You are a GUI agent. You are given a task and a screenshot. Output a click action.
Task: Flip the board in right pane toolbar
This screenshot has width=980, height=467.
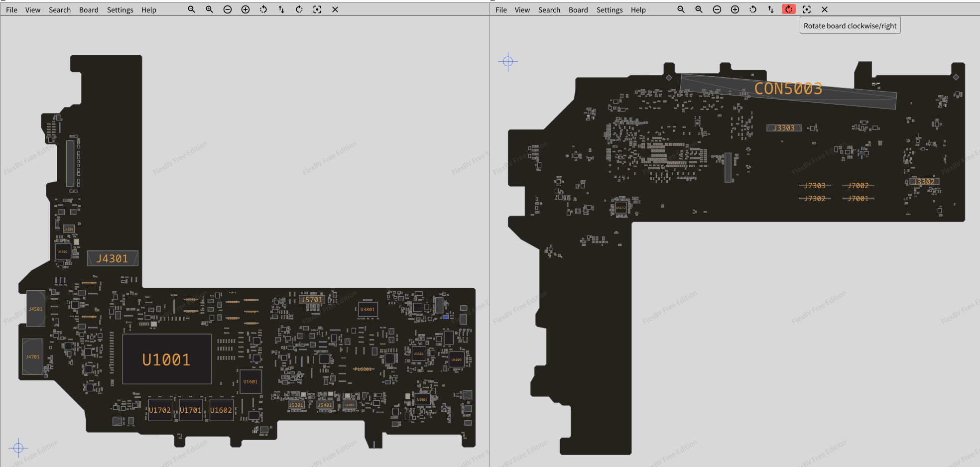coord(771,9)
